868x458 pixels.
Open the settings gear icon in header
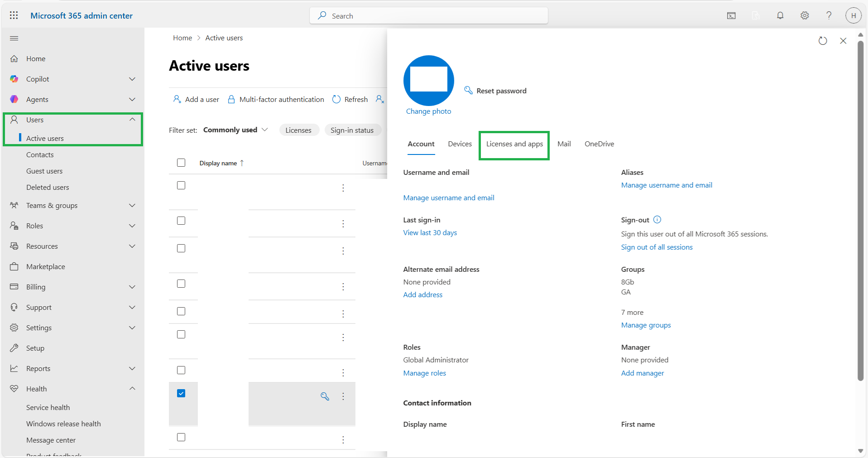point(805,15)
